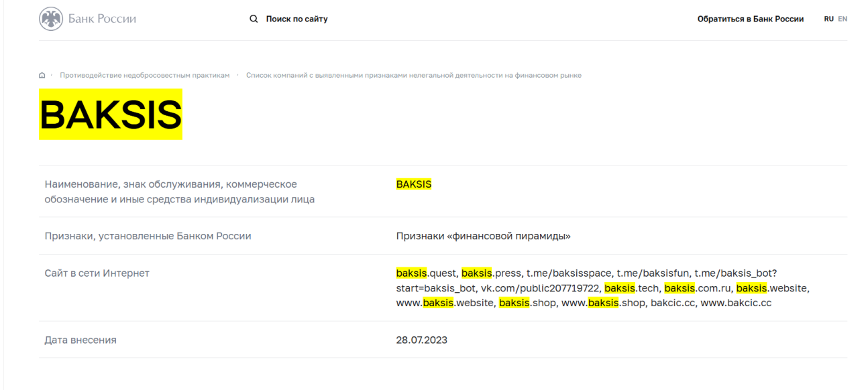Click the 'Наименование, знак обслуживания' row label
This screenshot has width=868, height=390.
click(x=179, y=192)
